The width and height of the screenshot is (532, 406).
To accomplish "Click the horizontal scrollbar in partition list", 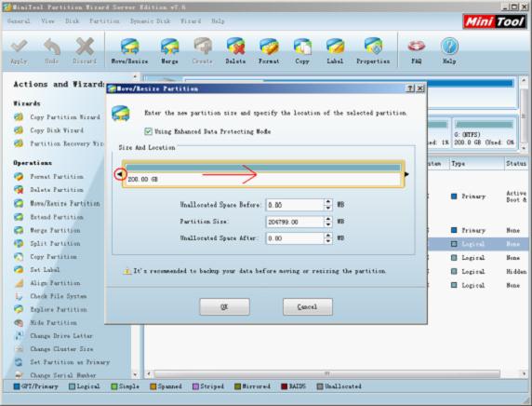I will (326, 373).
